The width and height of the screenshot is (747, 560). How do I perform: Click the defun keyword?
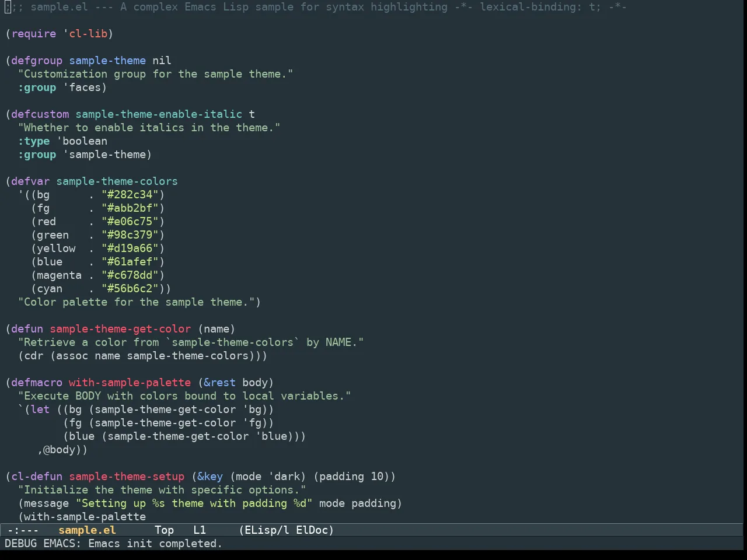(x=27, y=329)
